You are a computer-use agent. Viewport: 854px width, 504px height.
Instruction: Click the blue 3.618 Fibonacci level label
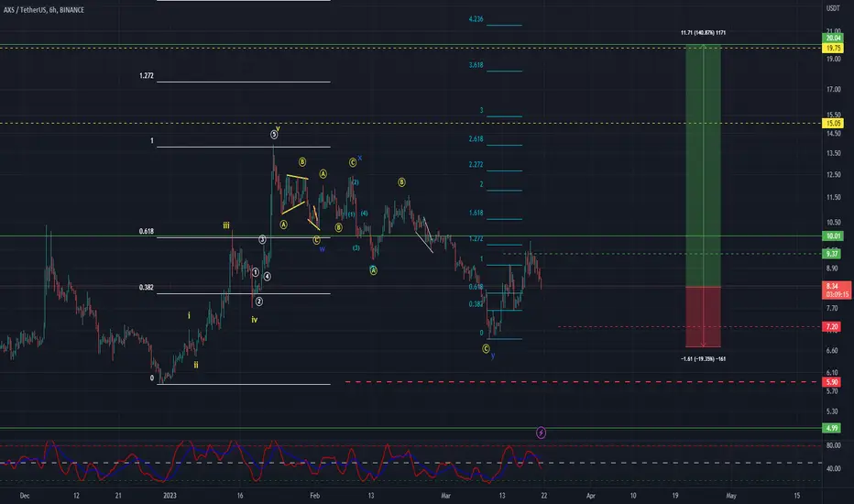476,65
